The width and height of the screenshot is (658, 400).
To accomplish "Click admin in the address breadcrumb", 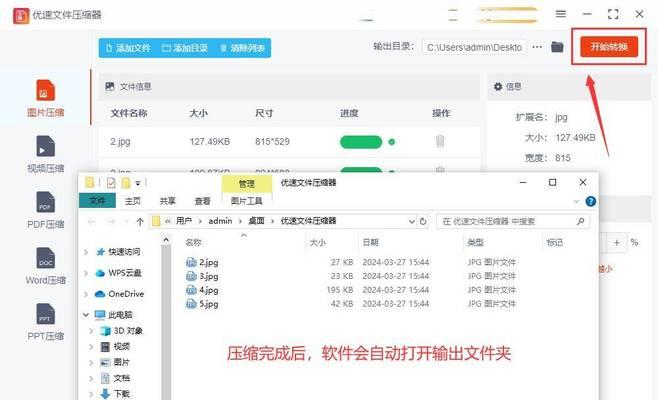I will [220, 221].
